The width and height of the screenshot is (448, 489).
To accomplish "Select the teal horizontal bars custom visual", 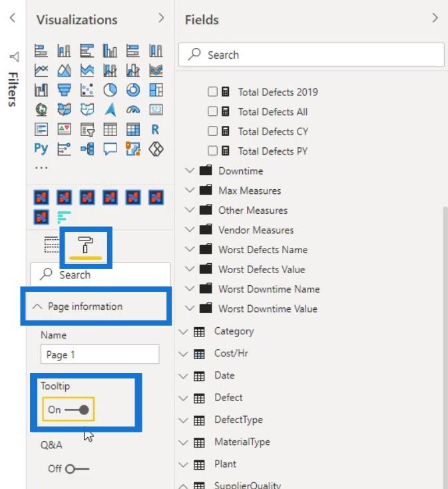I will (x=64, y=217).
